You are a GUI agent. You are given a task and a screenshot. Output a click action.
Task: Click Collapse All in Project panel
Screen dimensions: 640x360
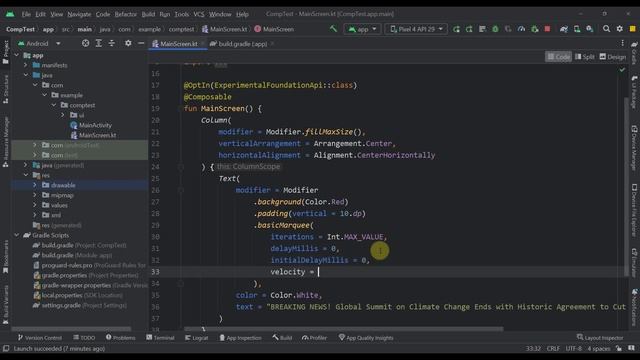[x=111, y=43]
